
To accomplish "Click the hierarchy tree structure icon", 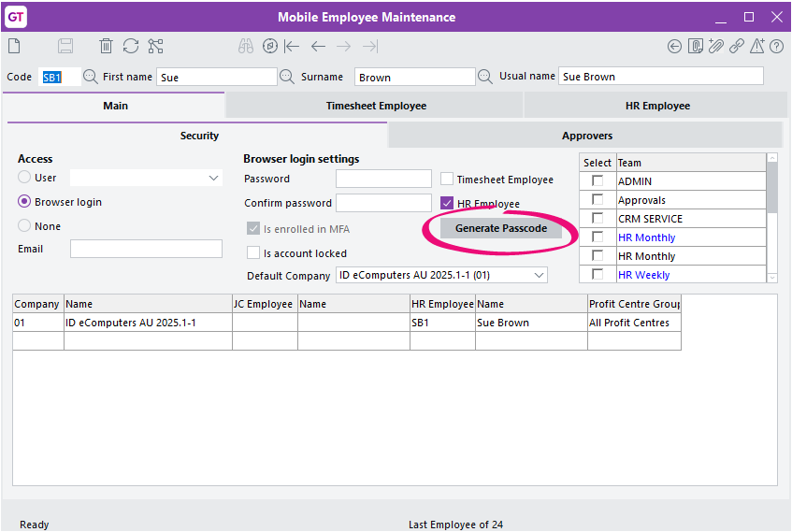I will point(155,47).
